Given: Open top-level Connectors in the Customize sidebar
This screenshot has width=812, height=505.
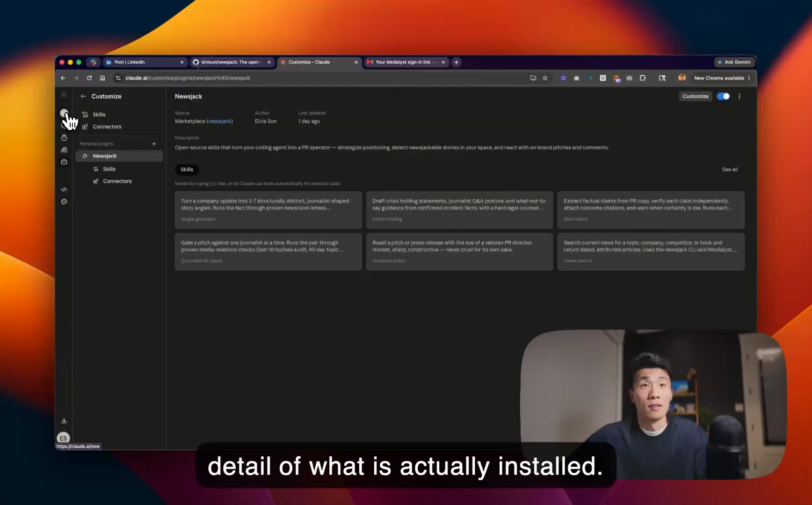Looking at the screenshot, I should pos(120,127).
